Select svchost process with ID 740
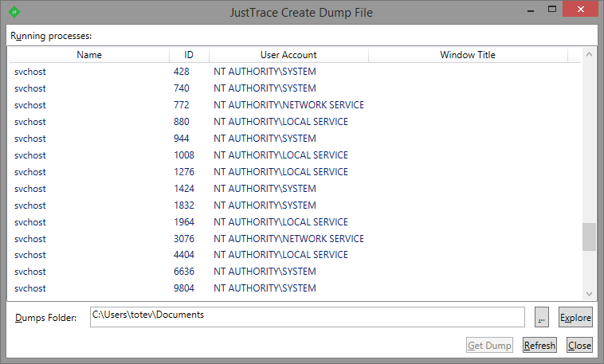 coord(295,88)
